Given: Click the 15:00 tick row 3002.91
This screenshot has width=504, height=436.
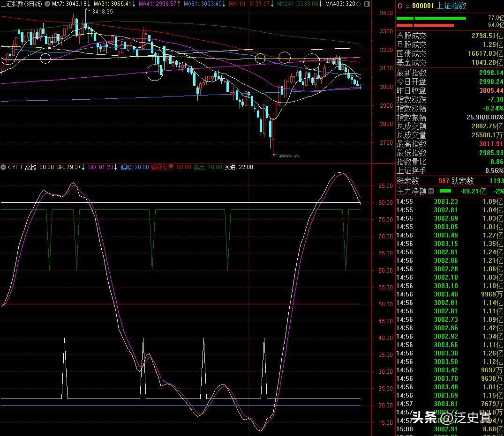Looking at the screenshot, I should click(450, 429).
